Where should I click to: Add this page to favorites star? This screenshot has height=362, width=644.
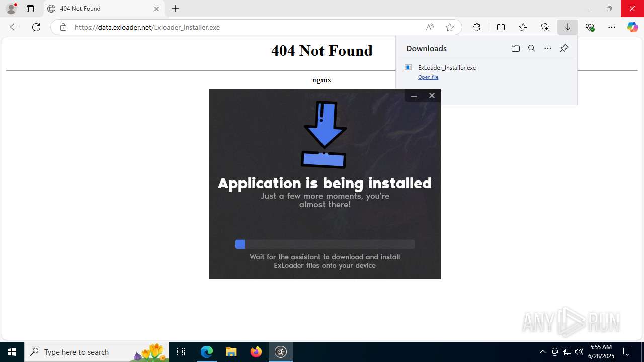coord(450,27)
